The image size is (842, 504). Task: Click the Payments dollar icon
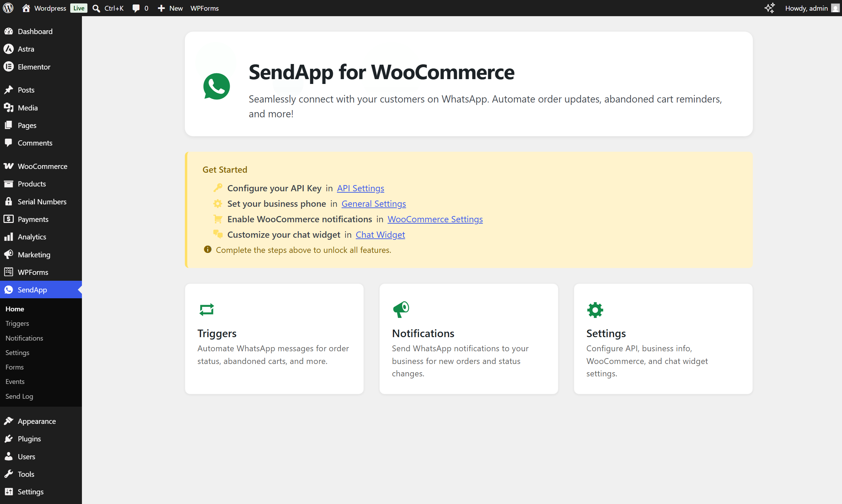(9, 219)
